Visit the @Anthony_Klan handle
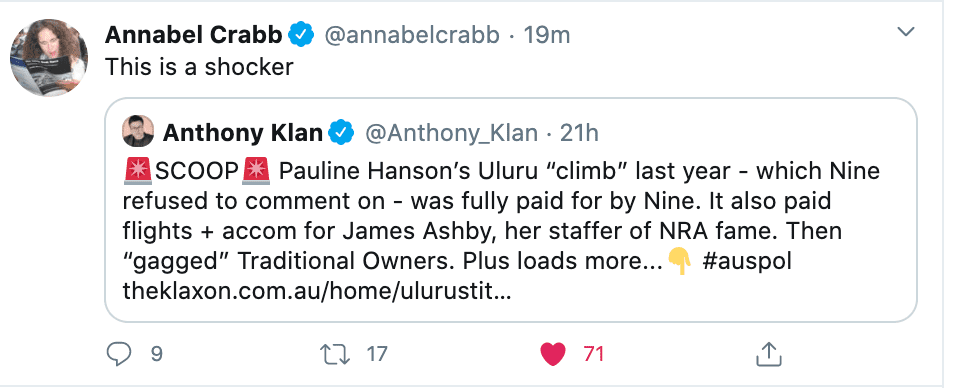Image resolution: width=969 pixels, height=388 pixels. tap(452, 133)
